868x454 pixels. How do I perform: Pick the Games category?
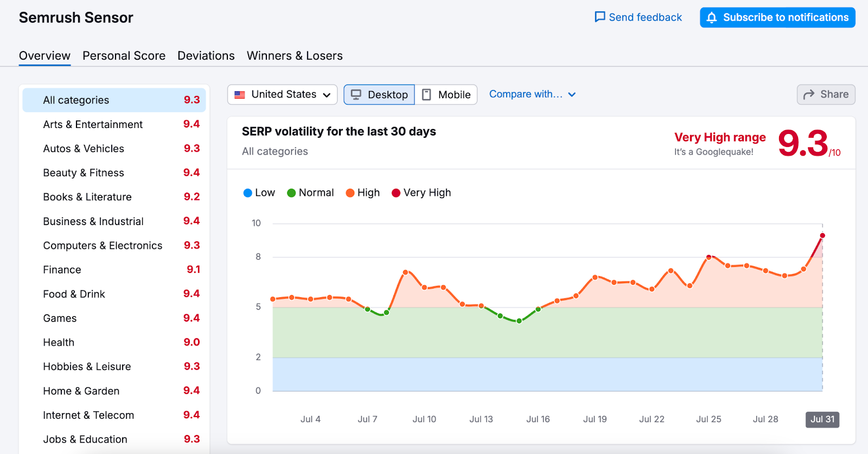click(114, 318)
